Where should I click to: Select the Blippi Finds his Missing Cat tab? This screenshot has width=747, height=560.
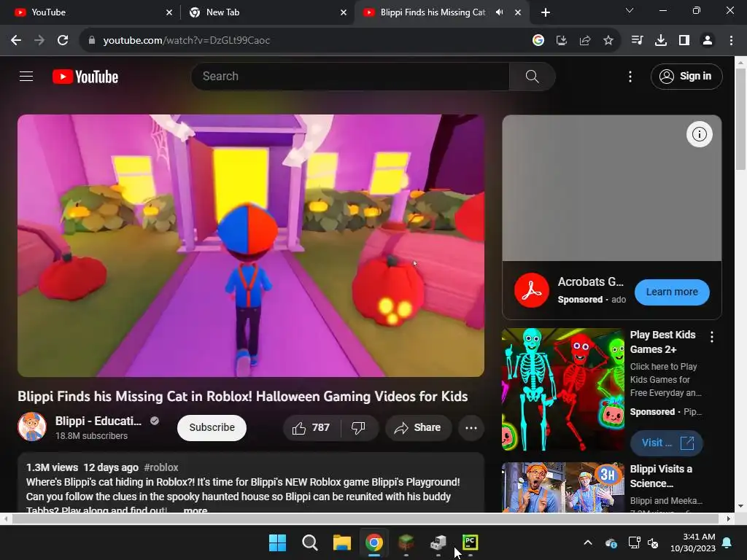[x=433, y=12]
